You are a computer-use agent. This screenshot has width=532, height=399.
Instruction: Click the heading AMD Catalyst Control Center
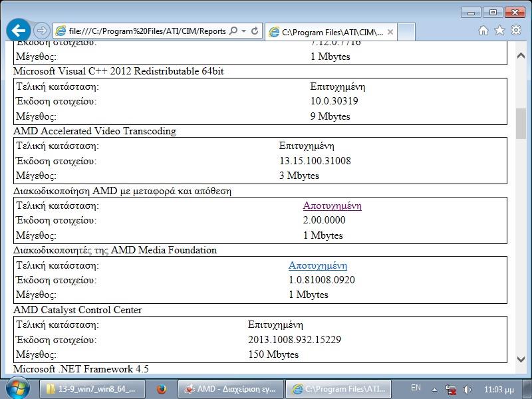77,310
